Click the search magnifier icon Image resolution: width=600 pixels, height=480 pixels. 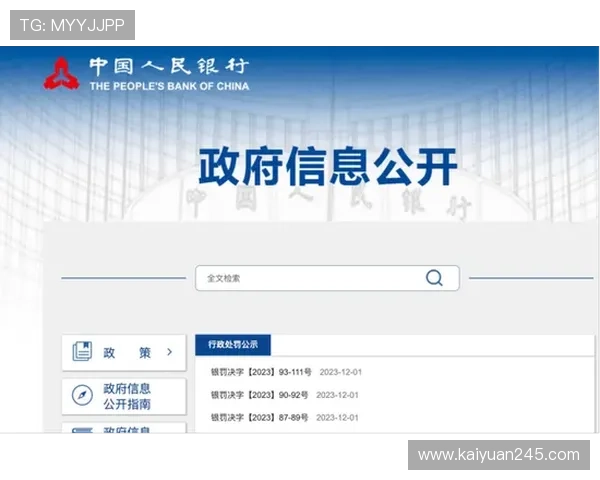click(434, 278)
